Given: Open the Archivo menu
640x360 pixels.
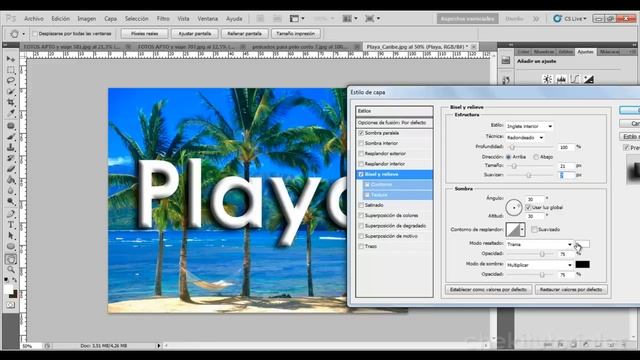Looking at the screenshot, I should click(x=33, y=19).
